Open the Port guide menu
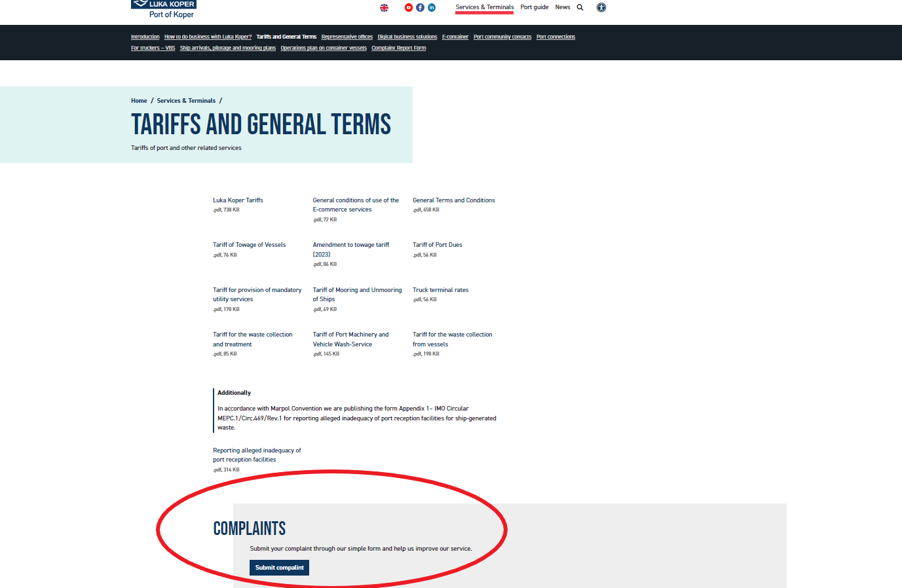 coord(535,7)
